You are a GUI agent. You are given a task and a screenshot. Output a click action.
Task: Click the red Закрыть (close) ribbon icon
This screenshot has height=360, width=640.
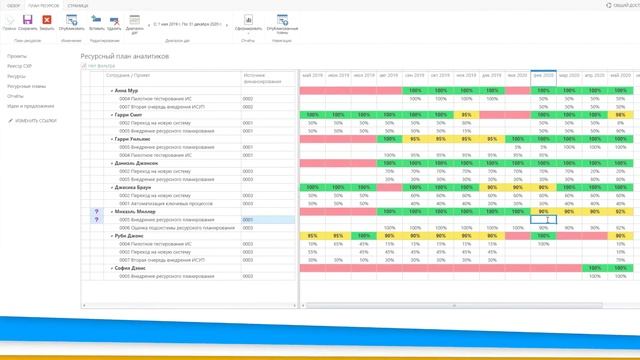[47, 20]
